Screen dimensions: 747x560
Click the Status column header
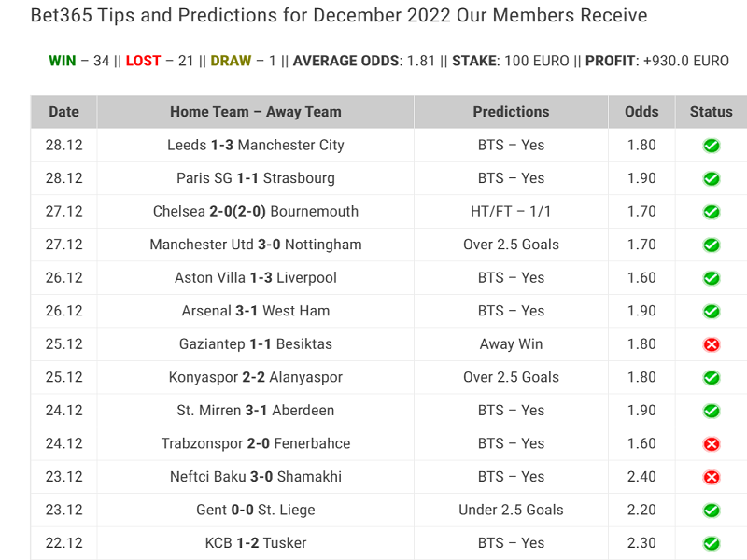(711, 112)
